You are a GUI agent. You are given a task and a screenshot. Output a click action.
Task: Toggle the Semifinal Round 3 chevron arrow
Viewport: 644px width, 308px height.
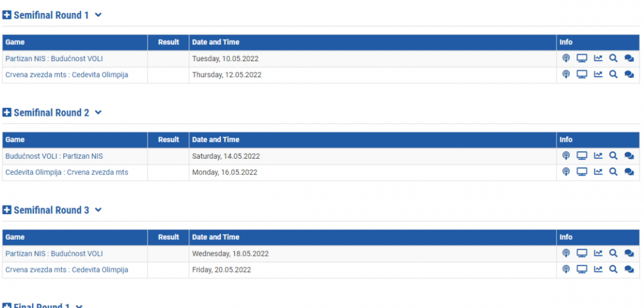(99, 210)
